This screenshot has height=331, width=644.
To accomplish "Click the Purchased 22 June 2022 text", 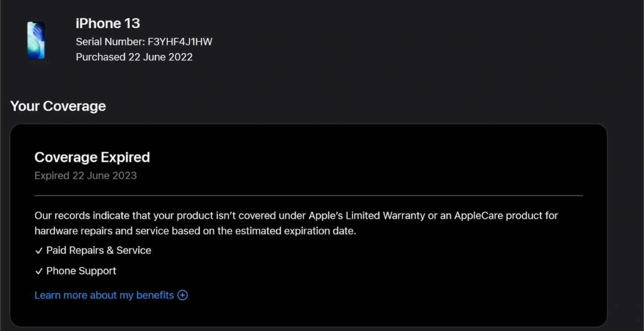I will tap(134, 57).
